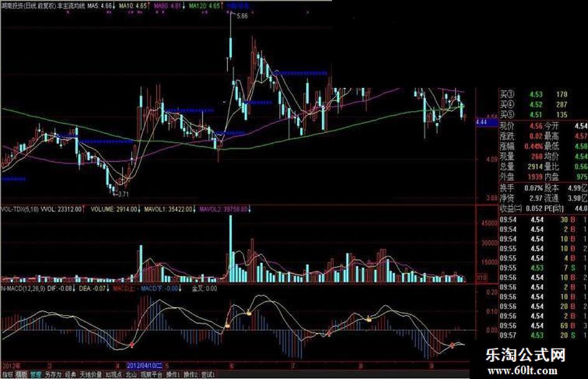Click the 2012年 label on the time axis
Image resolution: width=588 pixels, height=379 pixels.
12,365
